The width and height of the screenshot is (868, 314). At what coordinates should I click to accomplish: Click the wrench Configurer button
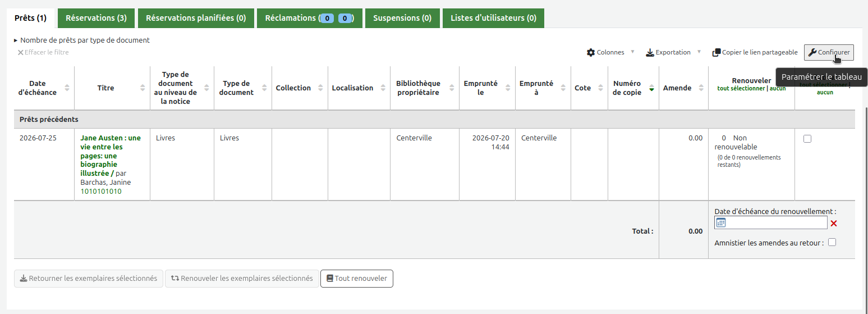coord(829,52)
